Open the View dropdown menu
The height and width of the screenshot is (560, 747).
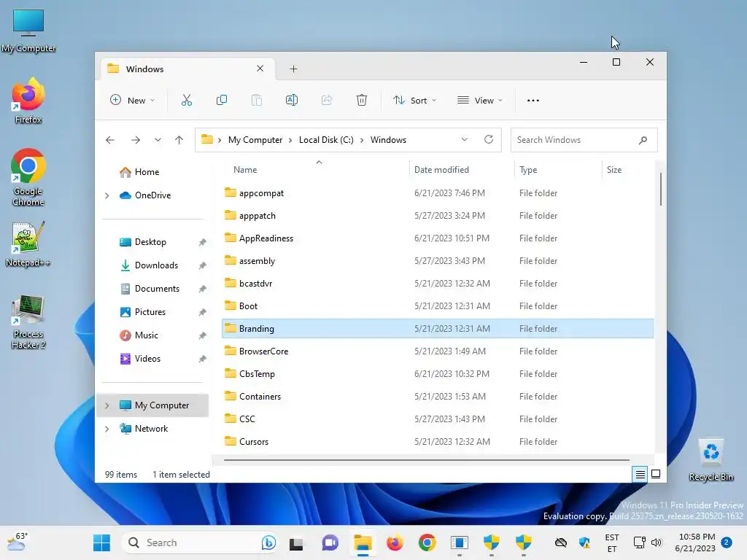(480, 100)
